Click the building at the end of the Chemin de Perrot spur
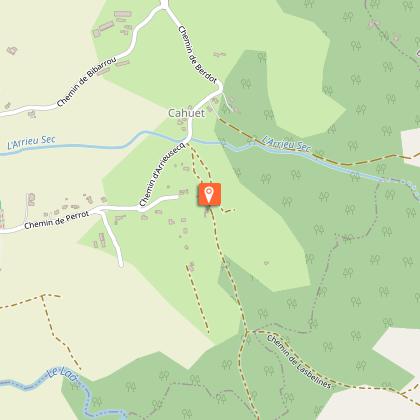Viewport: 420px width, 420px height. [183, 192]
